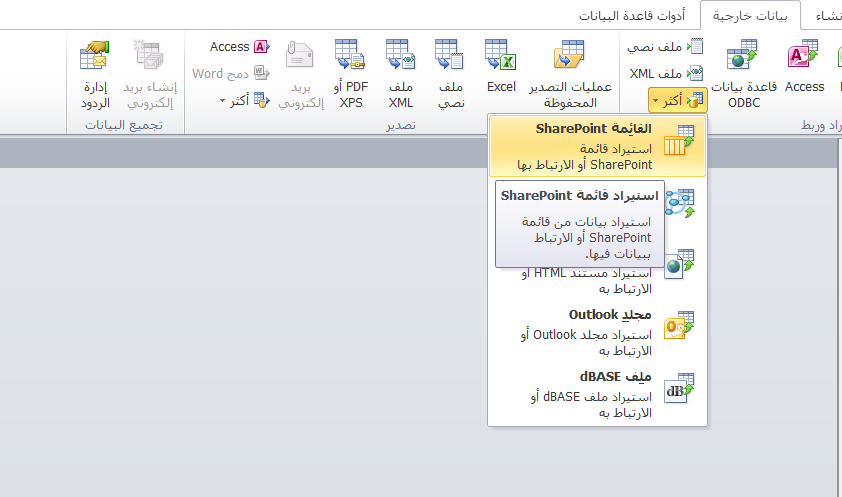The height and width of the screenshot is (497, 842).
Task: Export to XML file in export group
Action: pyautogui.click(x=401, y=74)
